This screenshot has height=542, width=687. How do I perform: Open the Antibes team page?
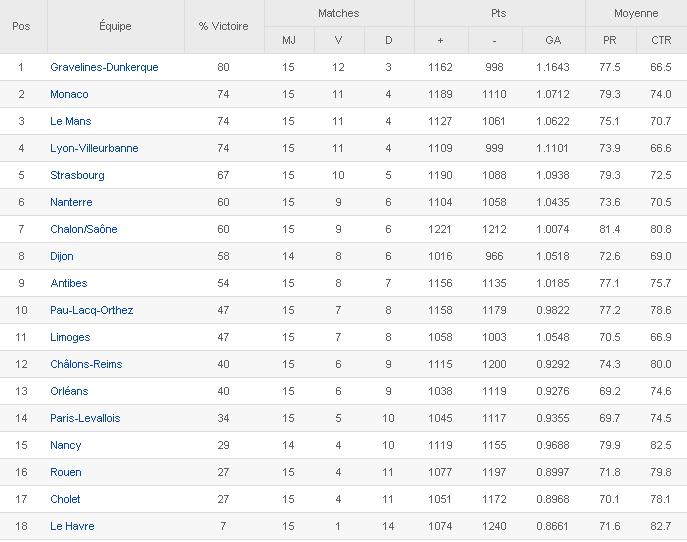pos(68,283)
